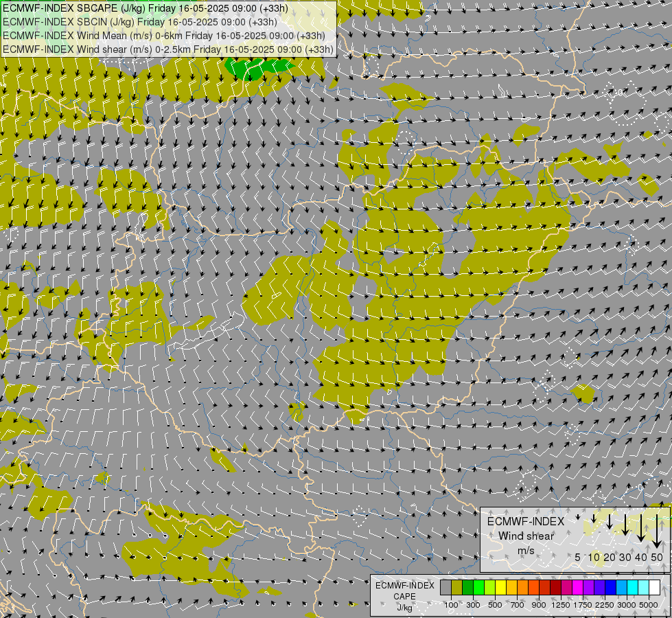
Task: Click the number 50 under shear arrows
Action: 657,557
